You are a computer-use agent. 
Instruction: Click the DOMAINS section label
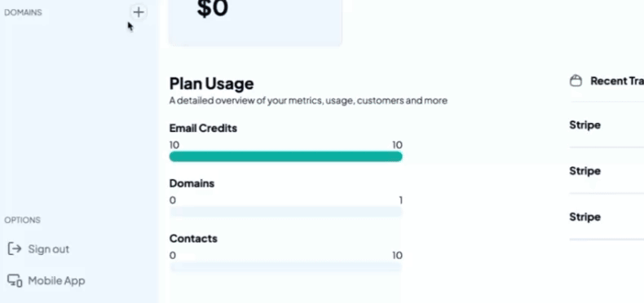(23, 12)
